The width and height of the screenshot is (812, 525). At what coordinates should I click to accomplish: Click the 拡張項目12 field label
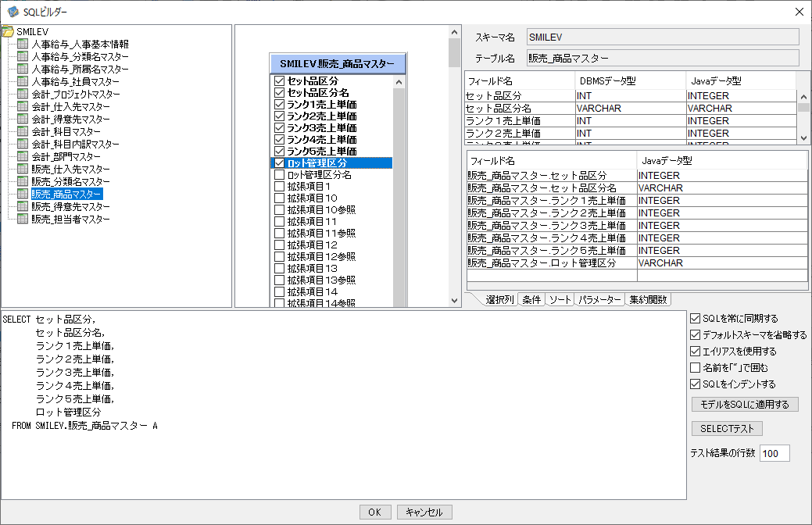pyautogui.click(x=313, y=245)
